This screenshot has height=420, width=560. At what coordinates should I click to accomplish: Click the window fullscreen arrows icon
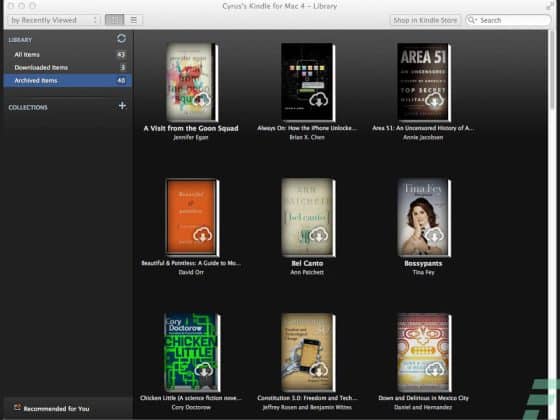click(x=550, y=6)
